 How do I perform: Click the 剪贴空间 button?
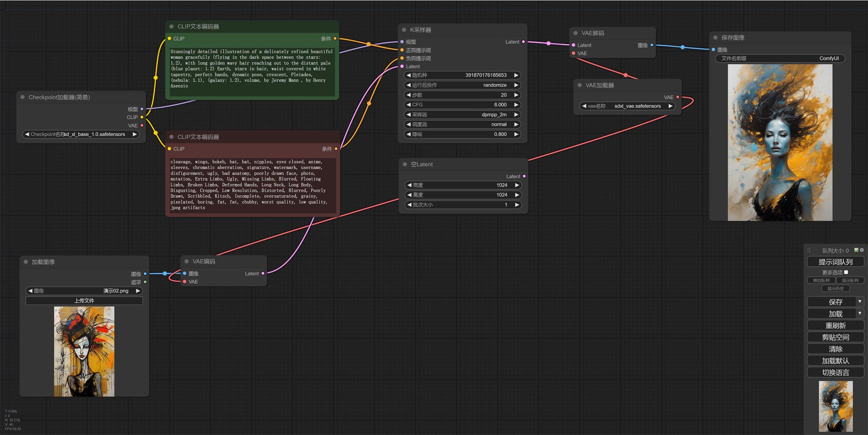click(x=835, y=337)
